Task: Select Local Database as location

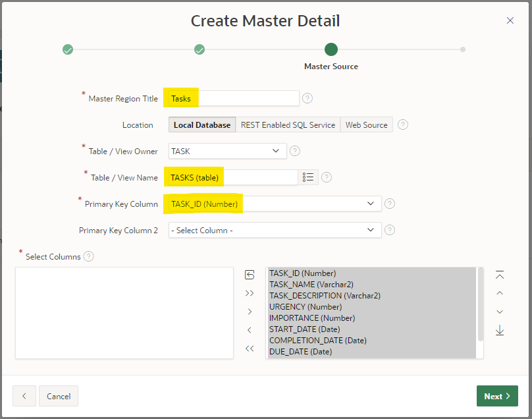Action: [x=201, y=125]
